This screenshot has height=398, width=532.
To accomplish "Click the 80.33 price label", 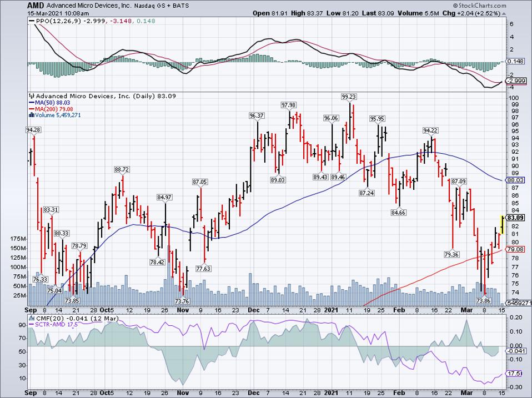I will 62,233.
